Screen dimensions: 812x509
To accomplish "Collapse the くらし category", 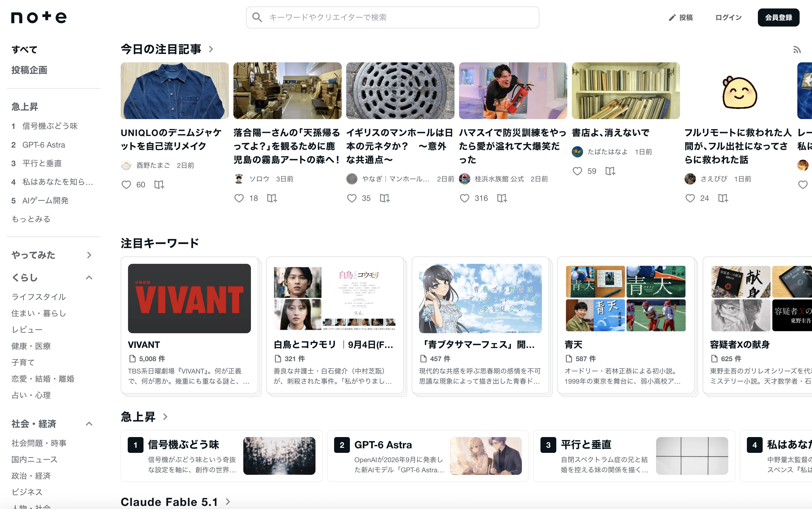I will [89, 278].
